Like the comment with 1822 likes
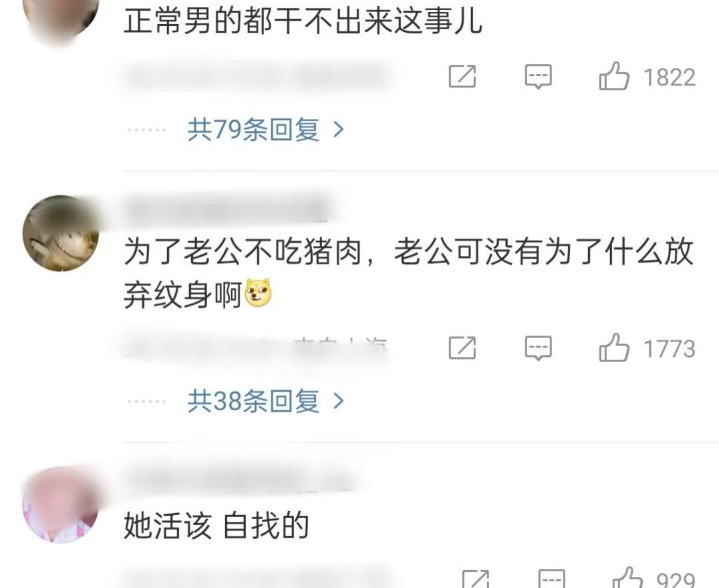This screenshot has height=588, width=719. (614, 76)
